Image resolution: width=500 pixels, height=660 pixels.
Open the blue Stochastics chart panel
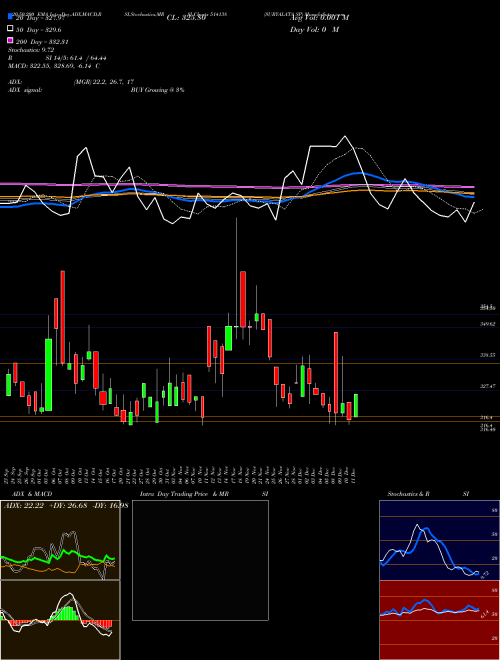[x=439, y=540]
